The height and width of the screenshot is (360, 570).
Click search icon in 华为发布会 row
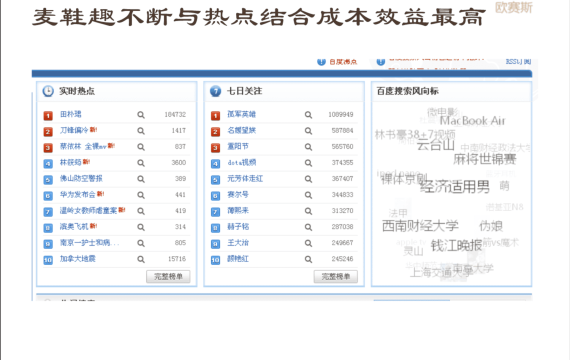(x=141, y=195)
